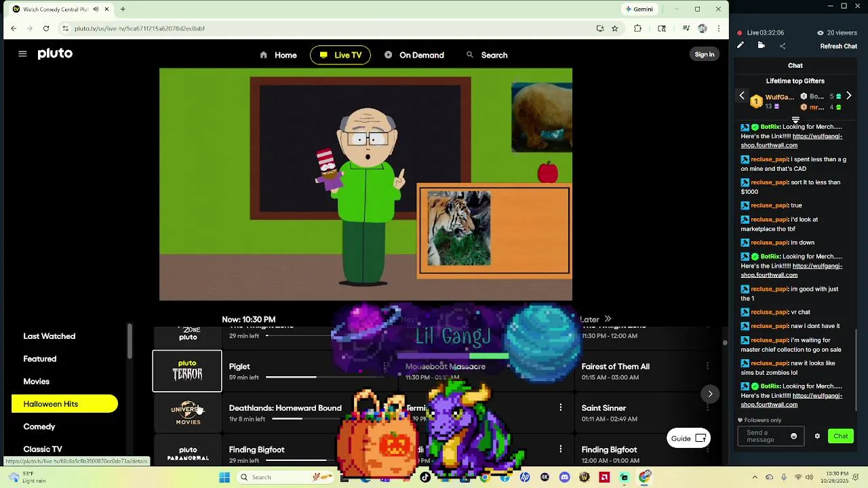Click Refresh Chat in stream window
The height and width of the screenshot is (488, 868).
click(839, 46)
